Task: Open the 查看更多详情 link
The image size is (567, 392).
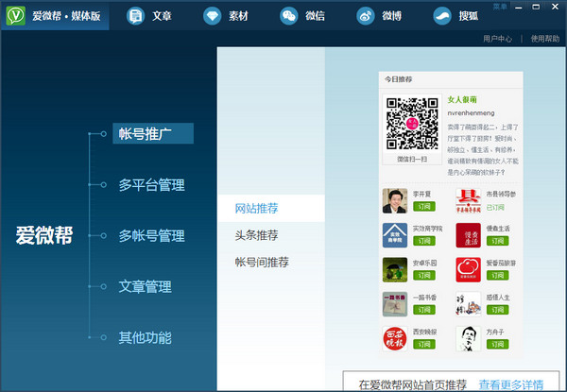Action: click(x=511, y=384)
